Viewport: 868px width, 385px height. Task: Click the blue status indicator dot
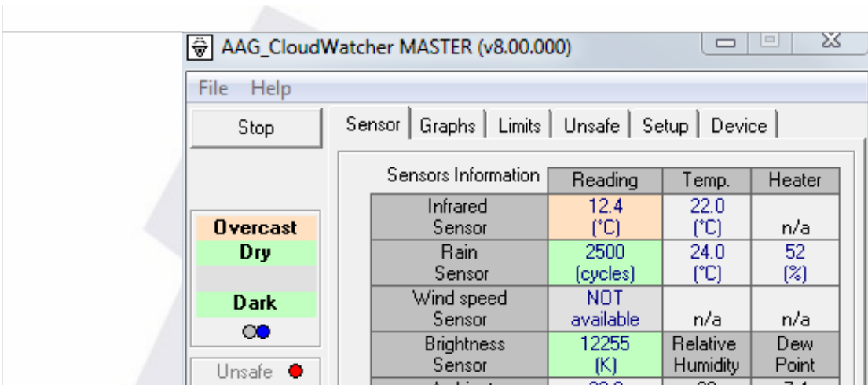(262, 332)
